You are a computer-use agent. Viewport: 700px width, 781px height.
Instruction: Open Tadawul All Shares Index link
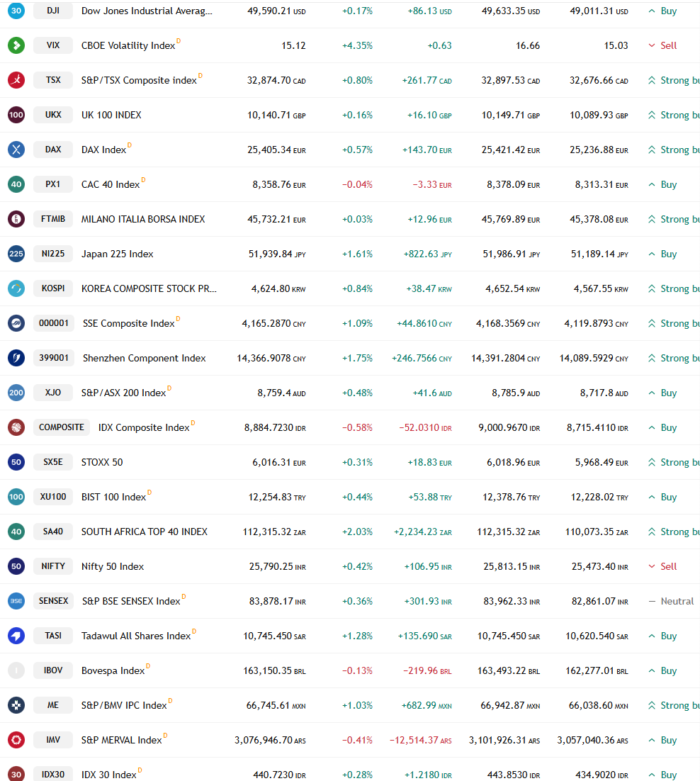click(137, 636)
